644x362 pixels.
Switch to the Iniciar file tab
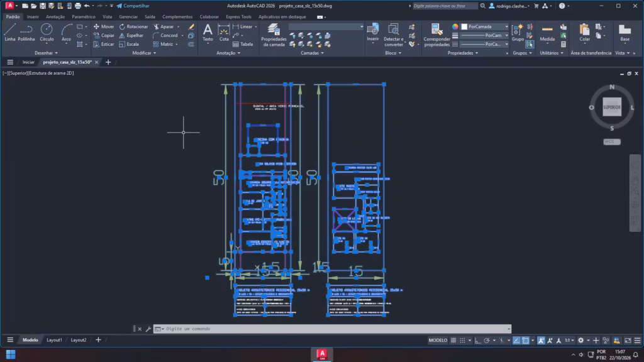click(28, 62)
